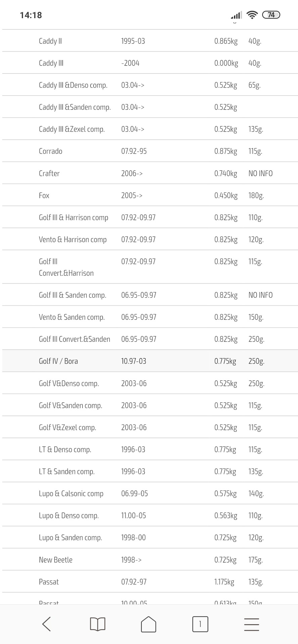
Task: Tap the 14:18 status bar clock
Action: pyautogui.click(x=31, y=15)
